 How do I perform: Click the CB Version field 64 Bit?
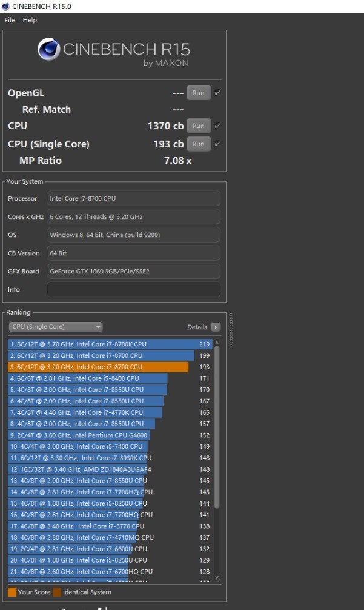coord(134,253)
